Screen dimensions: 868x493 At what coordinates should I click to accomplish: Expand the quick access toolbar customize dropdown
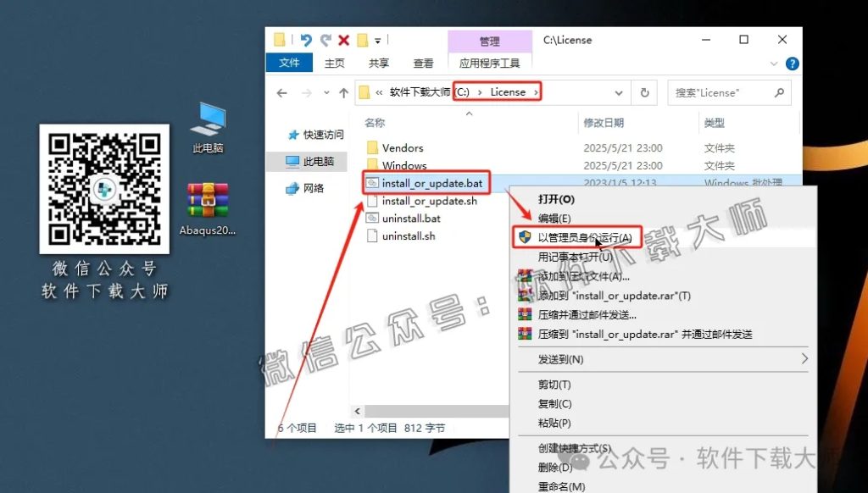click(377, 39)
